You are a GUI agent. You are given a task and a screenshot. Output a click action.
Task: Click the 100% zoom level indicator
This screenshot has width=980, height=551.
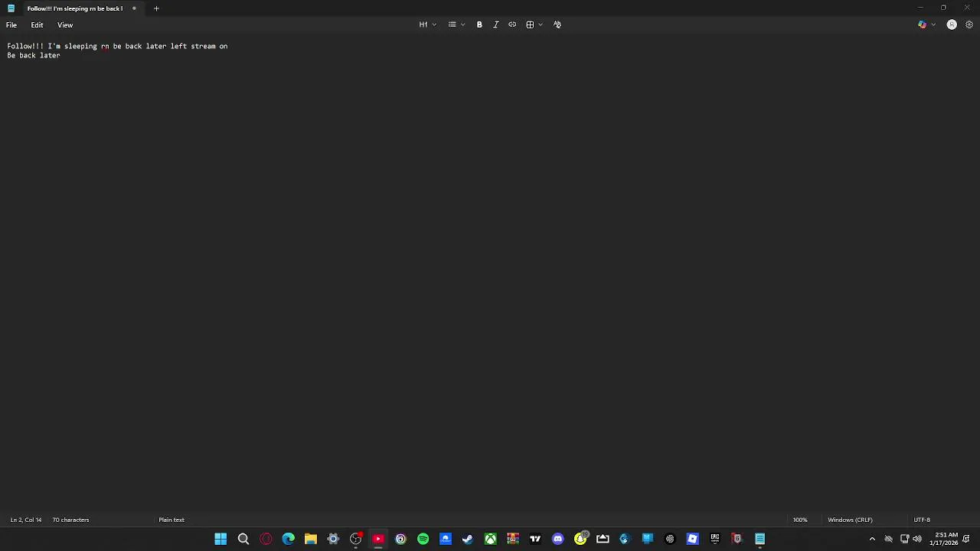(800, 520)
